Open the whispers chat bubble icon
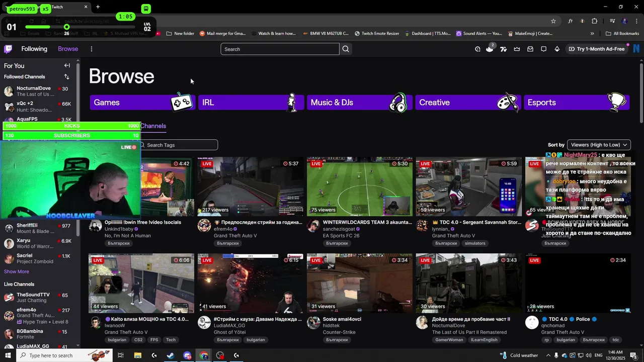The image size is (644, 362). (x=543, y=49)
